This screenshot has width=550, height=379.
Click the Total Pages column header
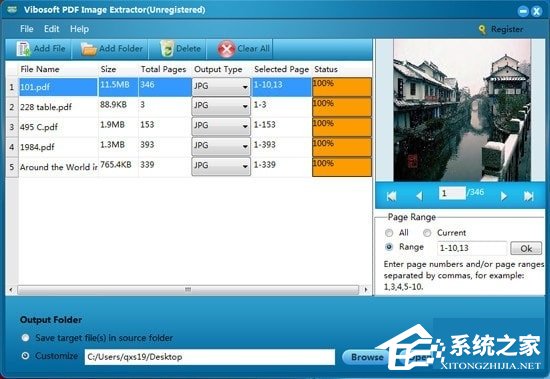tap(163, 69)
